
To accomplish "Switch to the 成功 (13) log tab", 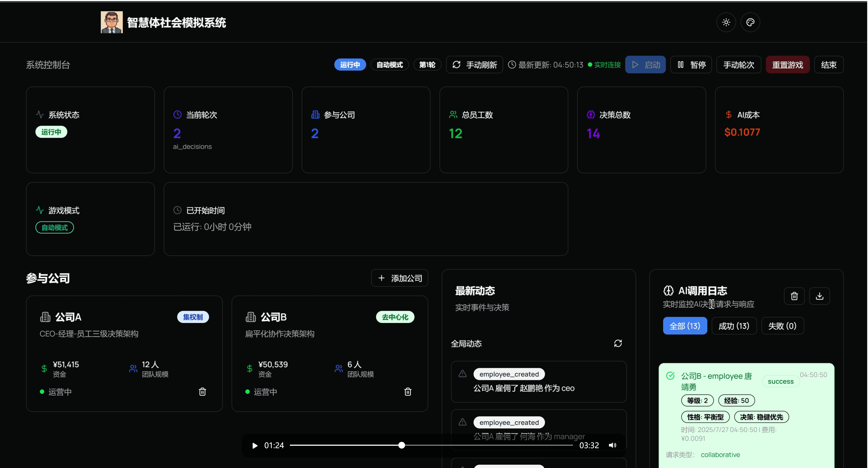I will [734, 326].
